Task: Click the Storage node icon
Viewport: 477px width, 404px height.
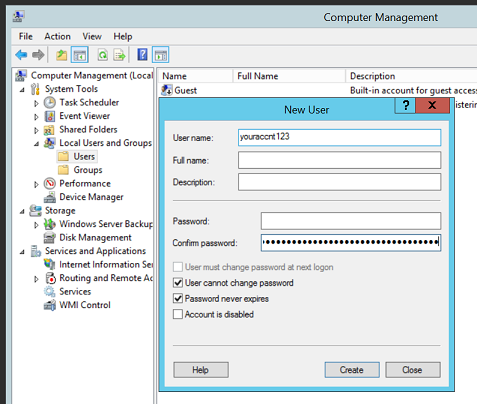Action: [35, 211]
